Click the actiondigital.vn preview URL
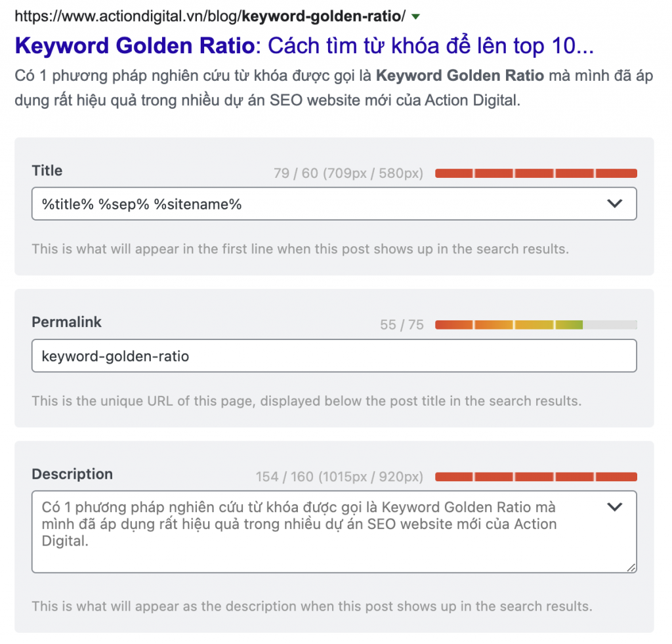 tap(210, 16)
